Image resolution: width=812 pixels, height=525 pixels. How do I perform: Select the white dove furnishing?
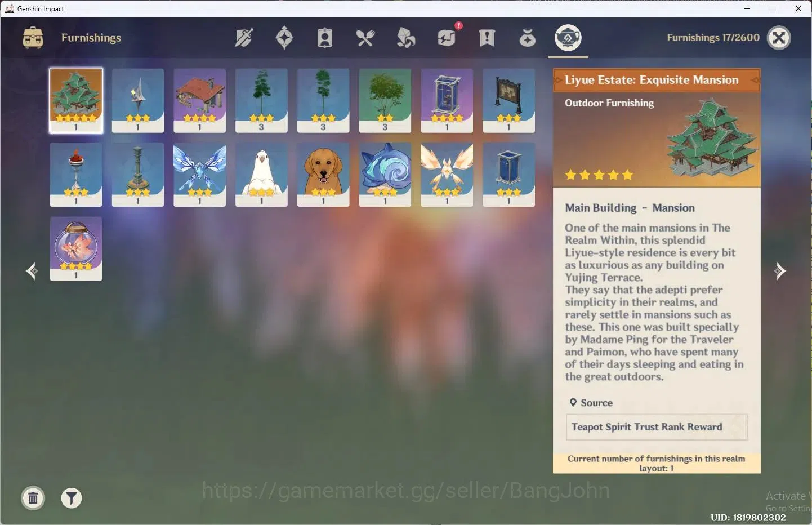pyautogui.click(x=261, y=174)
